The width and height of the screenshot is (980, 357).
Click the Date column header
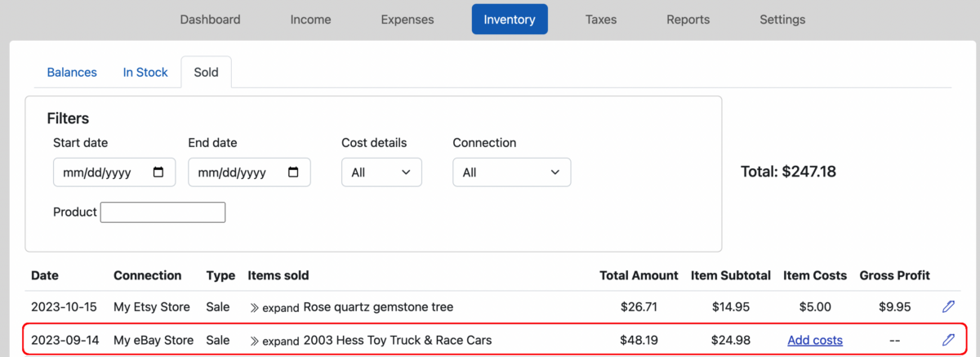(x=45, y=275)
